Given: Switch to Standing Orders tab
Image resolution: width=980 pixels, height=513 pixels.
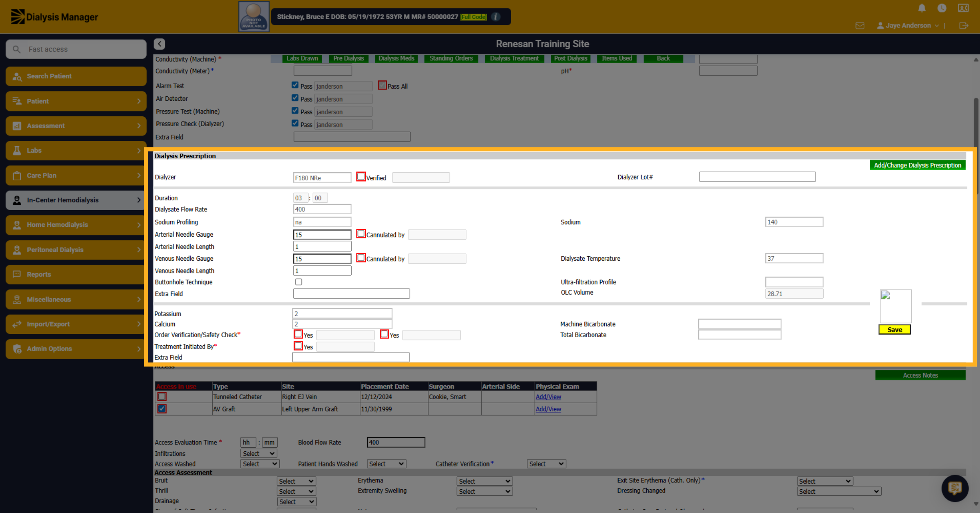Looking at the screenshot, I should (x=451, y=58).
